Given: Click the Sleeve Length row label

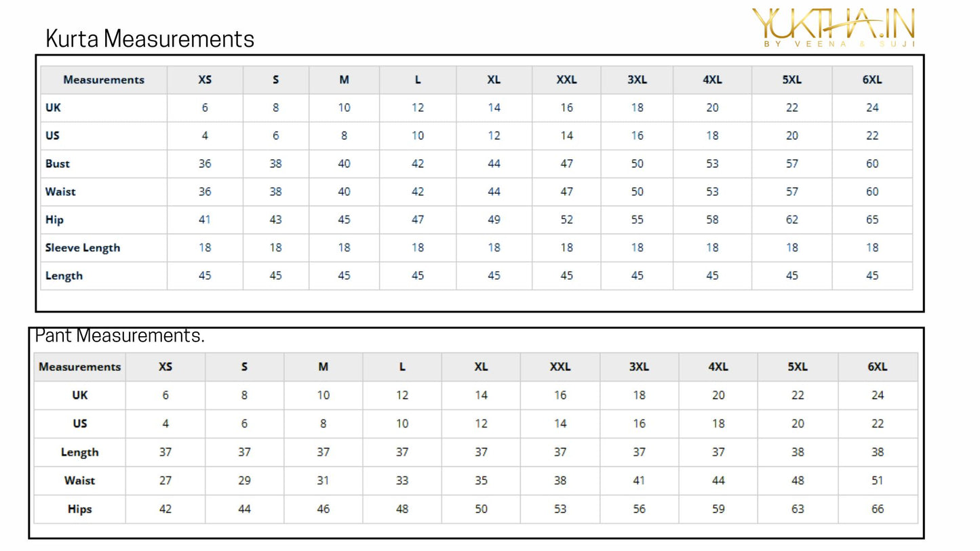Looking at the screenshot, I should [83, 247].
